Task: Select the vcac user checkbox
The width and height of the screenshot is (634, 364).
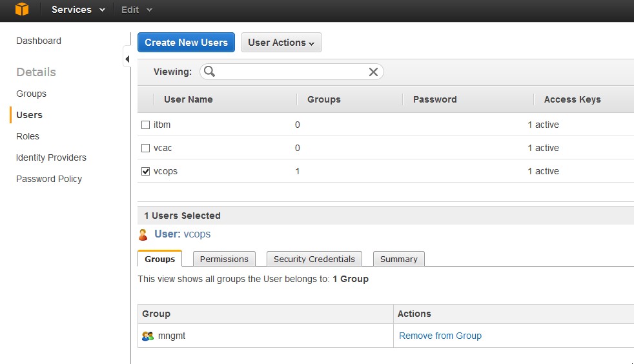Action: pyautogui.click(x=145, y=148)
